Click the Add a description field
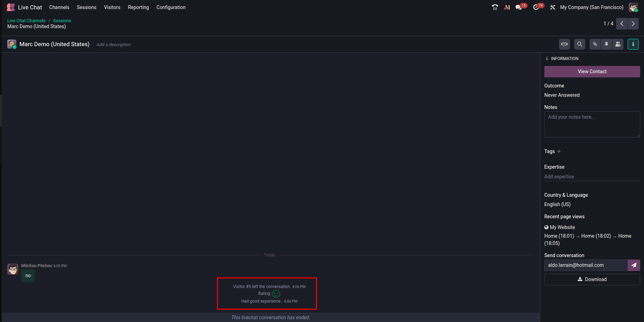Viewport: 644px width, 322px height. click(x=114, y=44)
